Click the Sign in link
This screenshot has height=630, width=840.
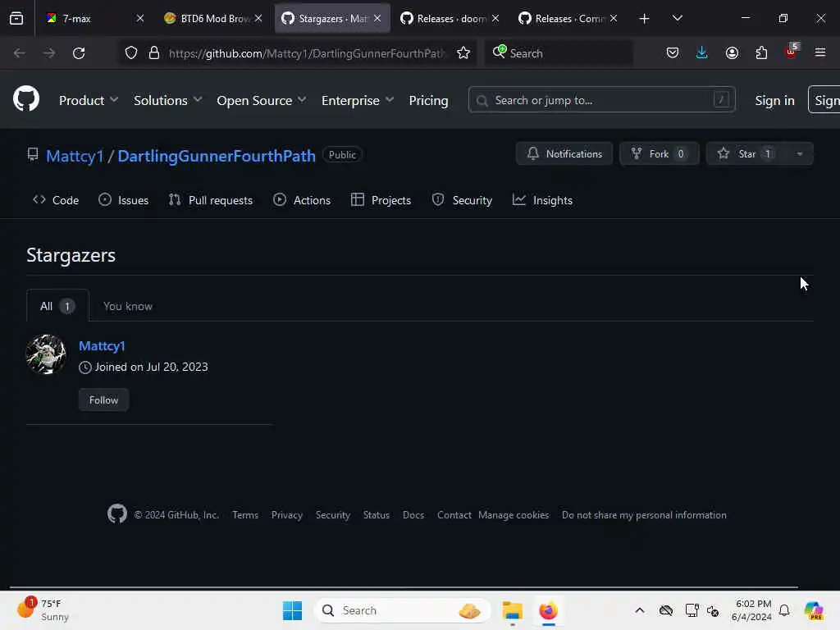tap(774, 100)
